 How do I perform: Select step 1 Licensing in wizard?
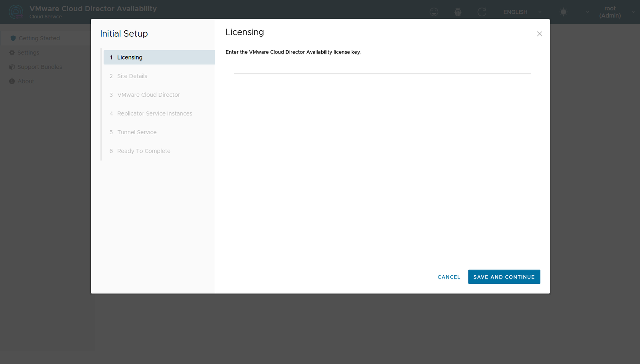click(159, 57)
